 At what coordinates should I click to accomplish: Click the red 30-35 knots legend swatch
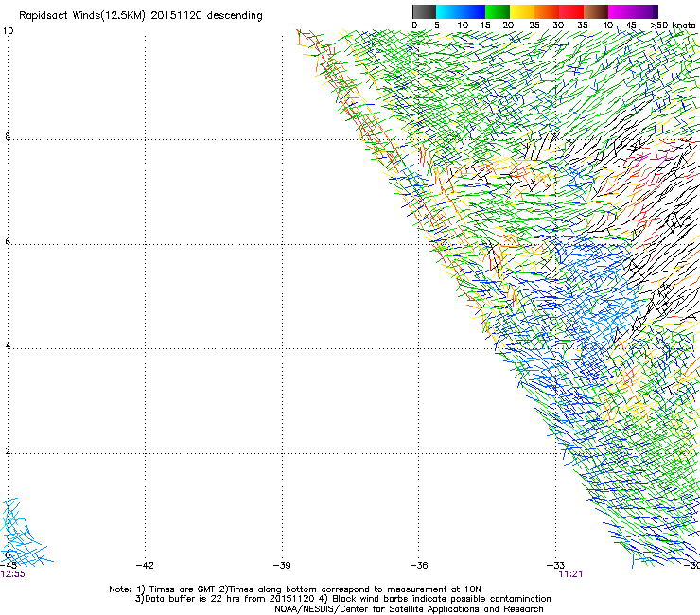click(571, 11)
